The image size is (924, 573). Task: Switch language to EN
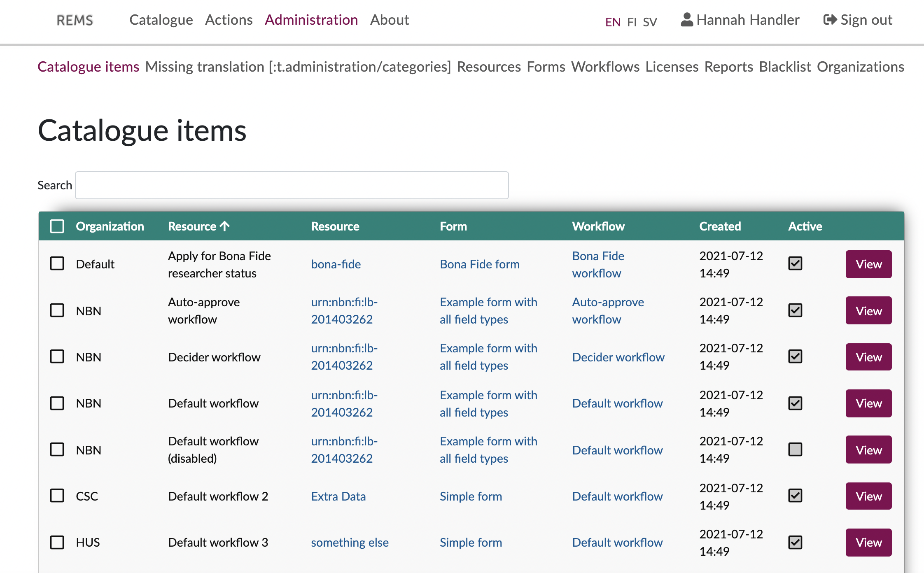click(613, 22)
